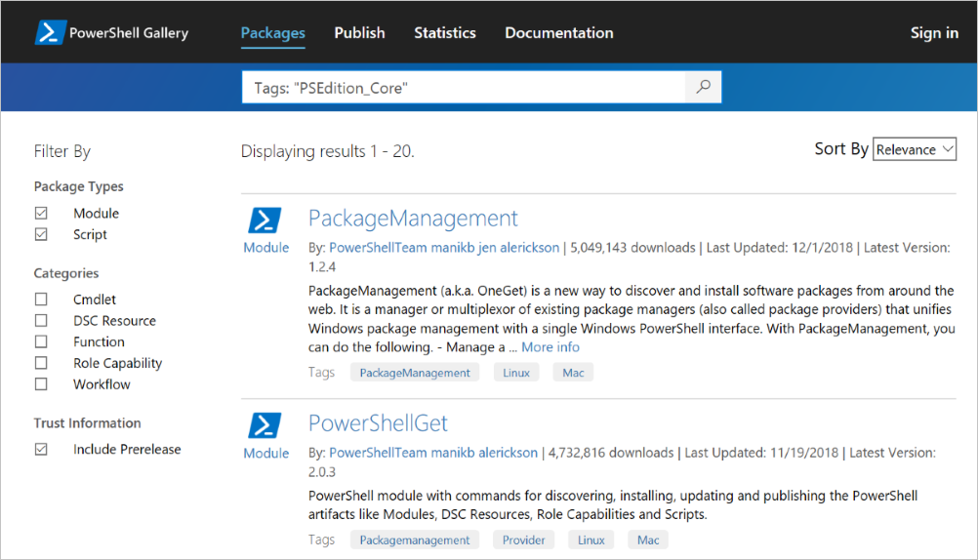The height and width of the screenshot is (560, 978).
Task: Open alerickson author link under PowerShellGet
Action: pyautogui.click(x=508, y=453)
